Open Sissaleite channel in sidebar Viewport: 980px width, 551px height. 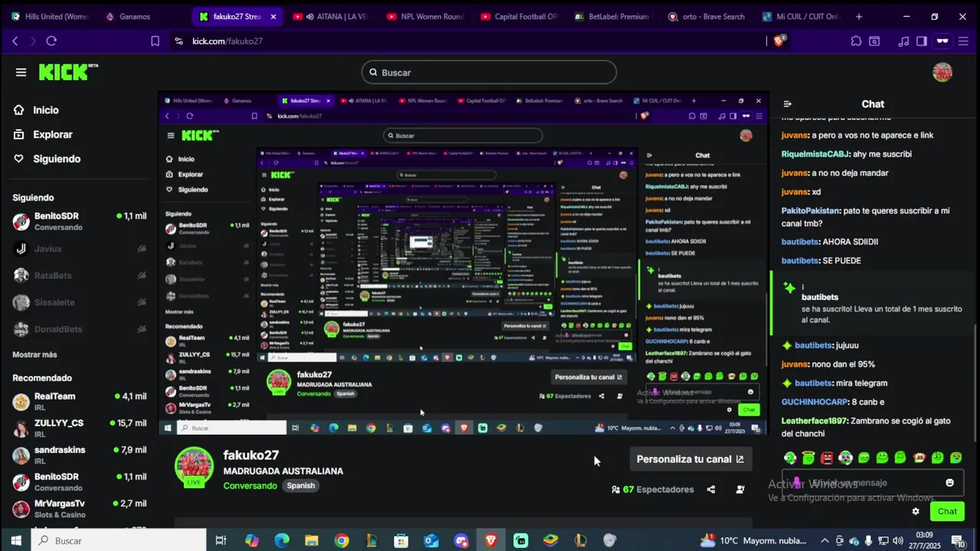pos(80,302)
